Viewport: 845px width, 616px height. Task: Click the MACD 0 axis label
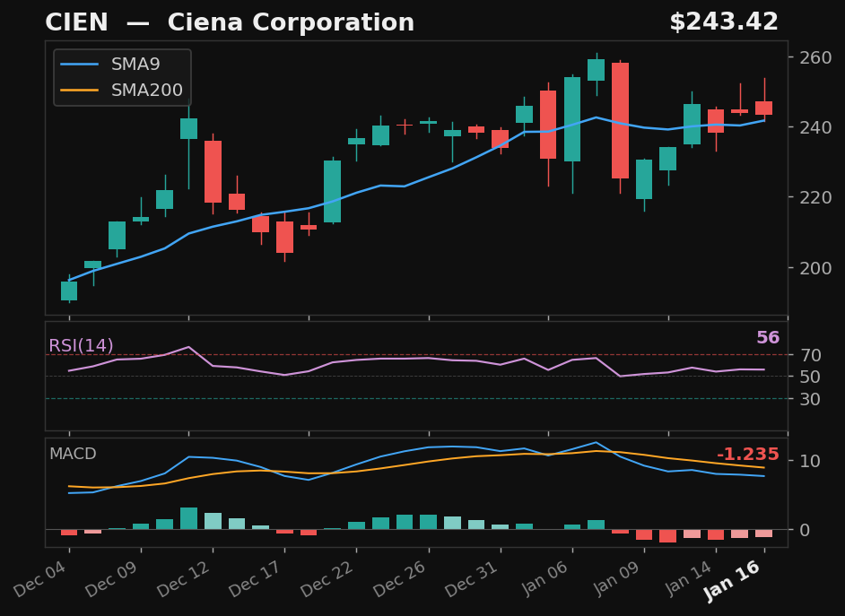[805, 531]
